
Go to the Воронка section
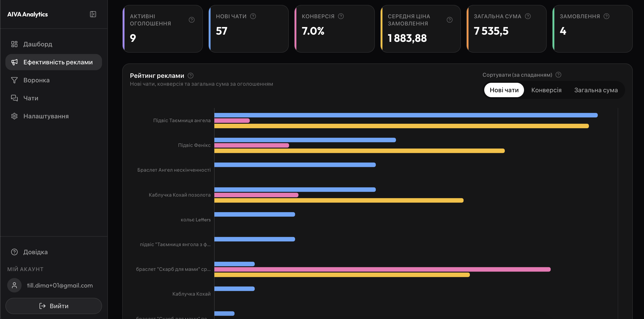point(54,80)
